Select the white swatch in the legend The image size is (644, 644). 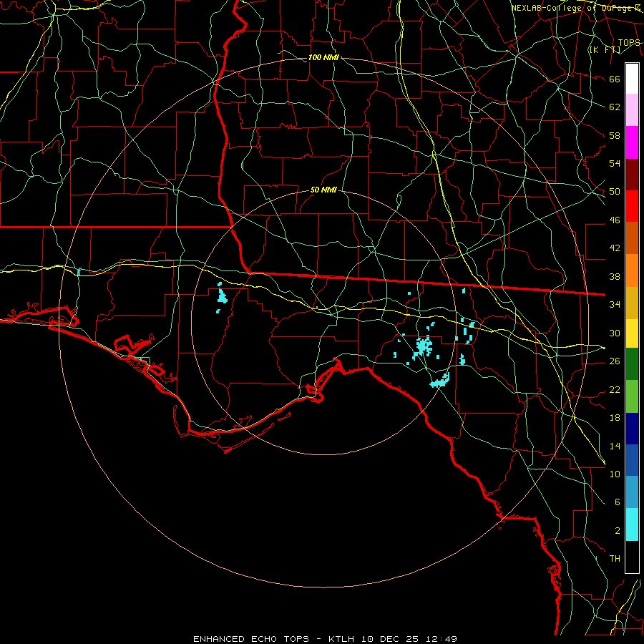(632, 79)
